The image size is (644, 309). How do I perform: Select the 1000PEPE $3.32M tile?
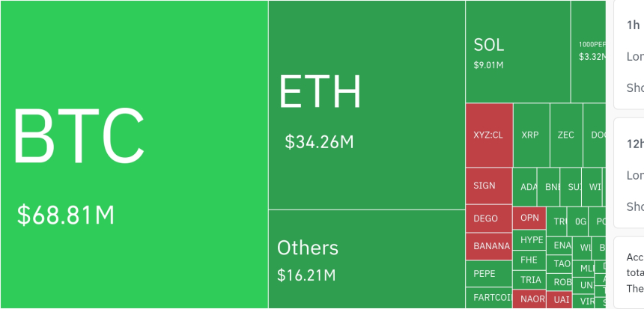click(x=589, y=52)
